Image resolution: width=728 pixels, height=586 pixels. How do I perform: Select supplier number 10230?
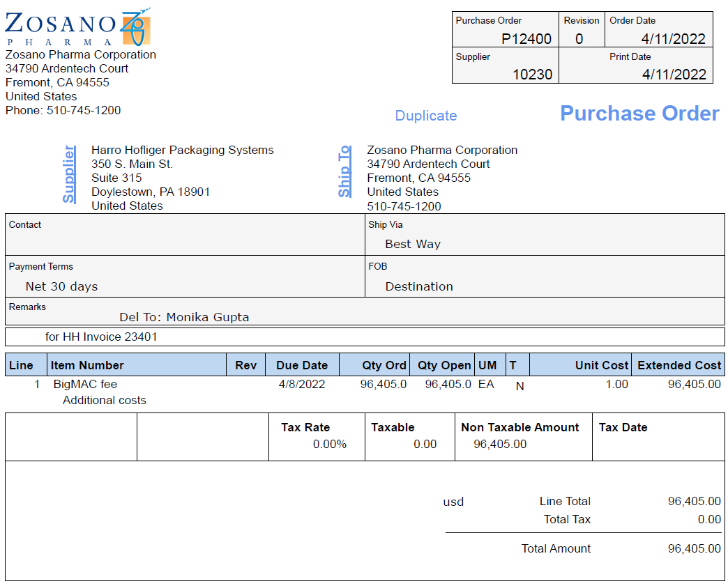click(x=532, y=75)
